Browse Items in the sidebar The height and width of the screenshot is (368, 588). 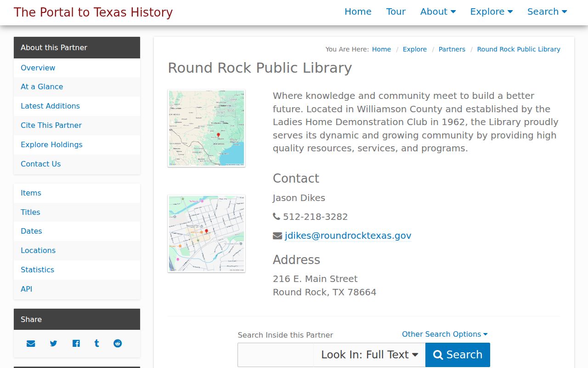click(x=77, y=193)
